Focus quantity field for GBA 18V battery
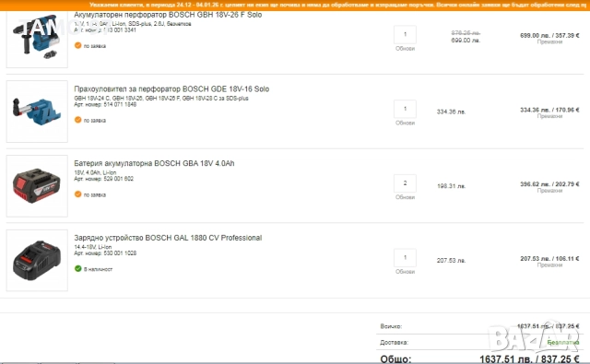Viewport: 590px width, 364px height. [x=405, y=183]
